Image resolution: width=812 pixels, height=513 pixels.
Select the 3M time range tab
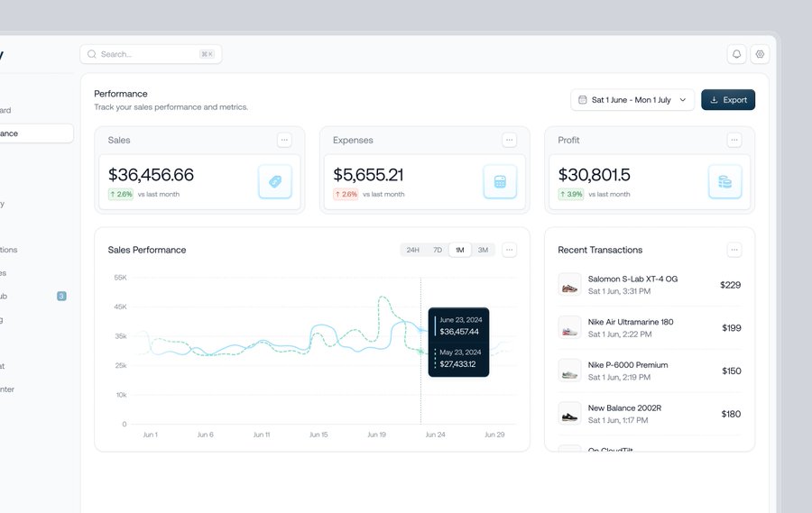pos(483,250)
